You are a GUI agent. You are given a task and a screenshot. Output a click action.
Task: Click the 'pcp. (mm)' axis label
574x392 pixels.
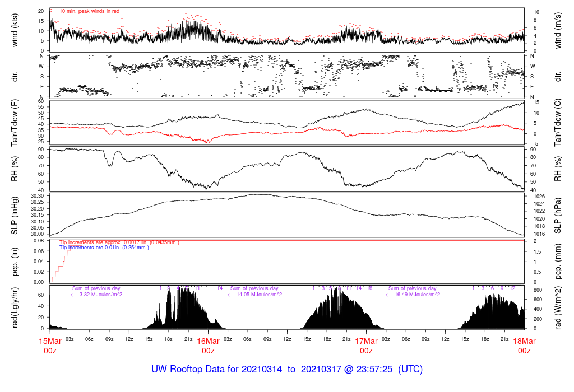point(558,262)
